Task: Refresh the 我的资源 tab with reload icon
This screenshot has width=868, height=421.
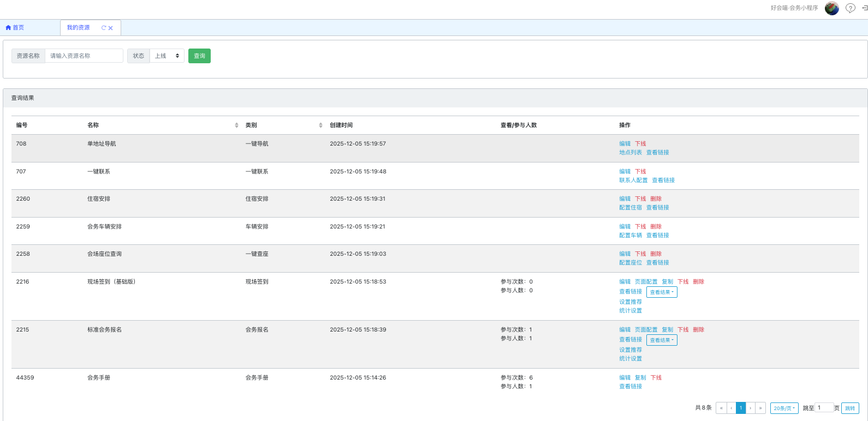Action: coord(104,28)
